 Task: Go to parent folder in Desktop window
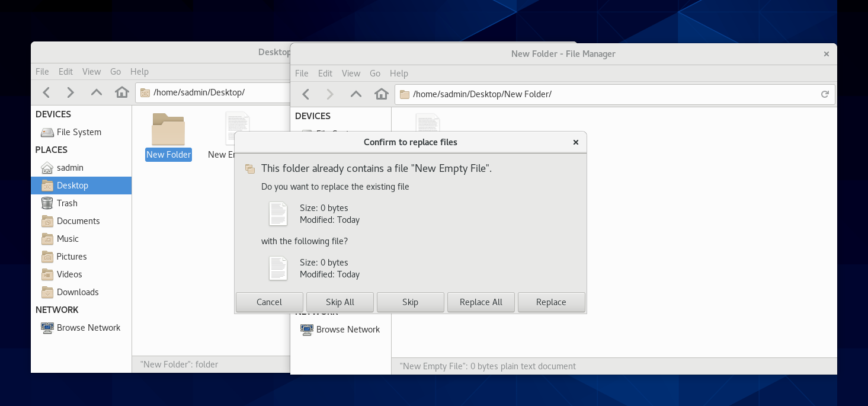click(96, 92)
